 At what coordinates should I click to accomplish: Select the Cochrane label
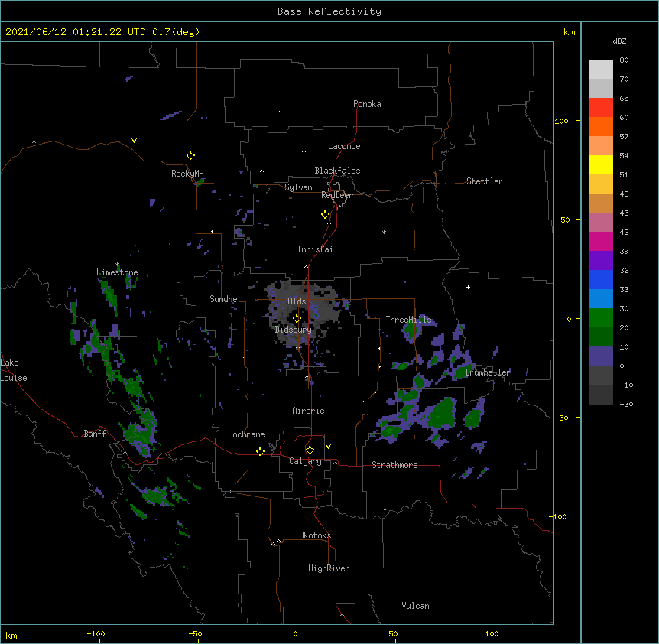coord(246,434)
